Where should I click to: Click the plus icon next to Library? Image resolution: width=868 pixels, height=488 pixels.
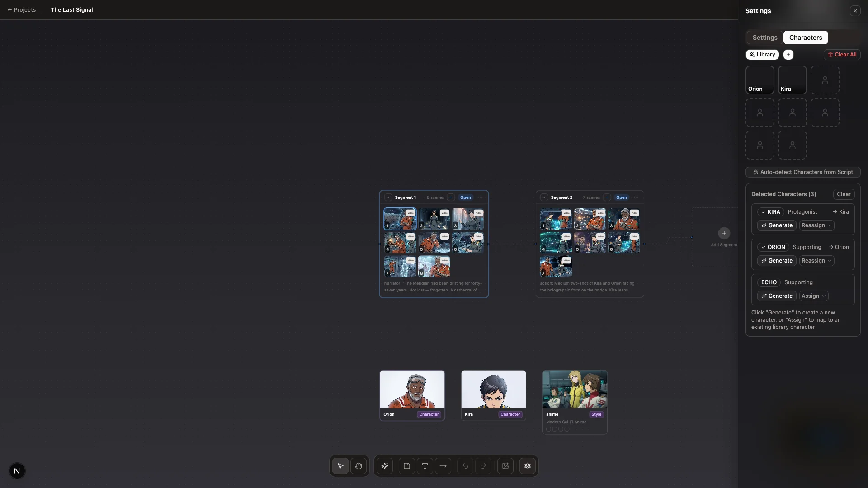pos(788,55)
